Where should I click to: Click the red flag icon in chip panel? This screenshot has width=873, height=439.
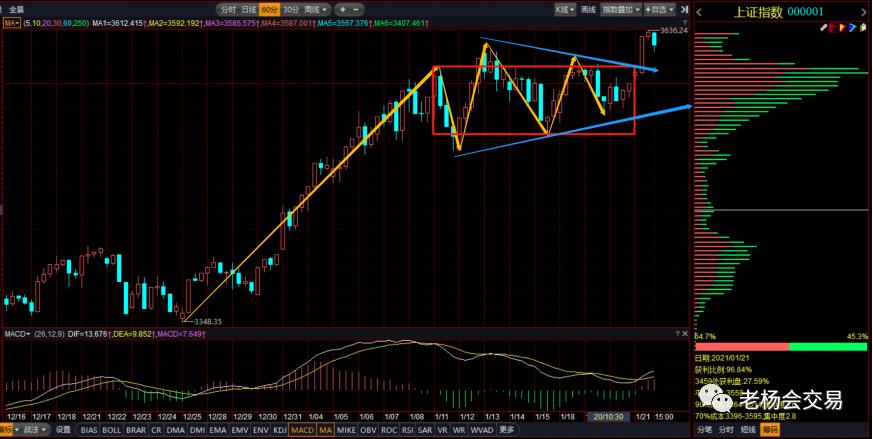click(x=833, y=27)
